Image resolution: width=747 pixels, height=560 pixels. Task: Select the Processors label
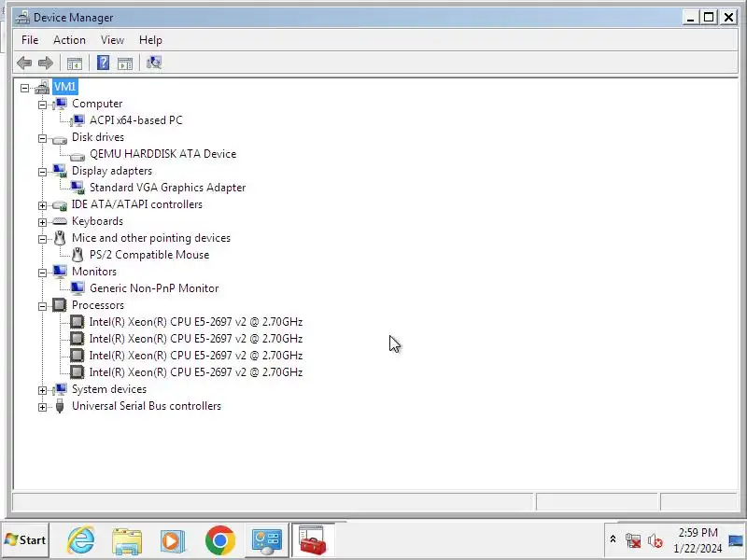pyautogui.click(x=98, y=305)
